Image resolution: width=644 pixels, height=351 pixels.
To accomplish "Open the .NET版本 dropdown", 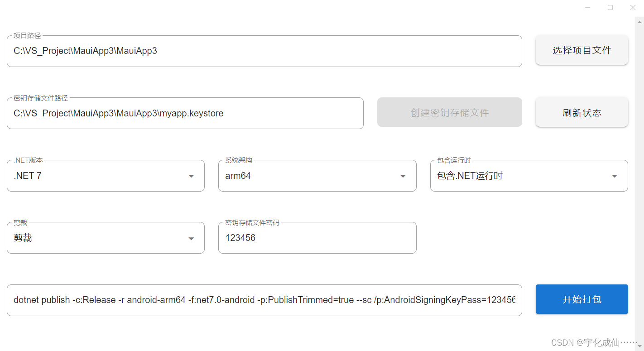I will point(106,176).
